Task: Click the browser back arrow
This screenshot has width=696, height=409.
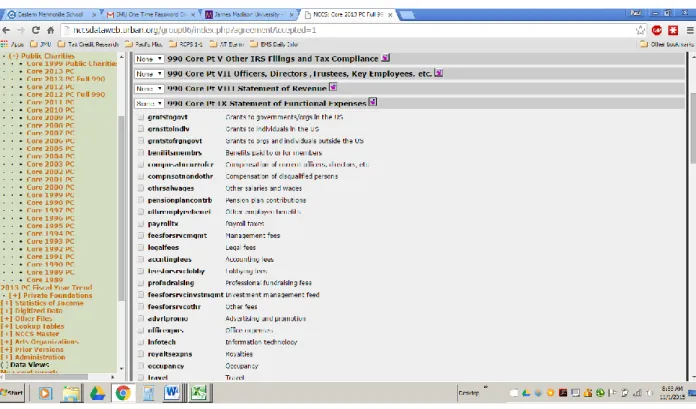Action: 6,30
